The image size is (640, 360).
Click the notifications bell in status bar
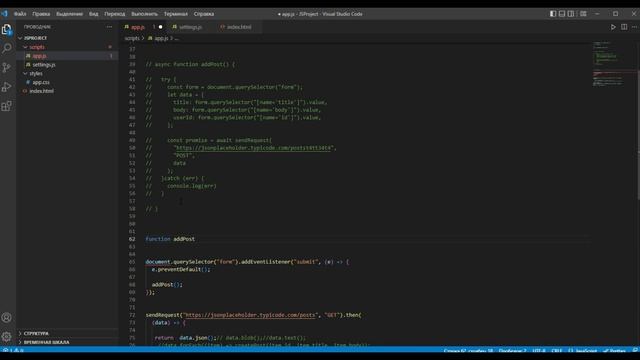[x=635, y=351]
